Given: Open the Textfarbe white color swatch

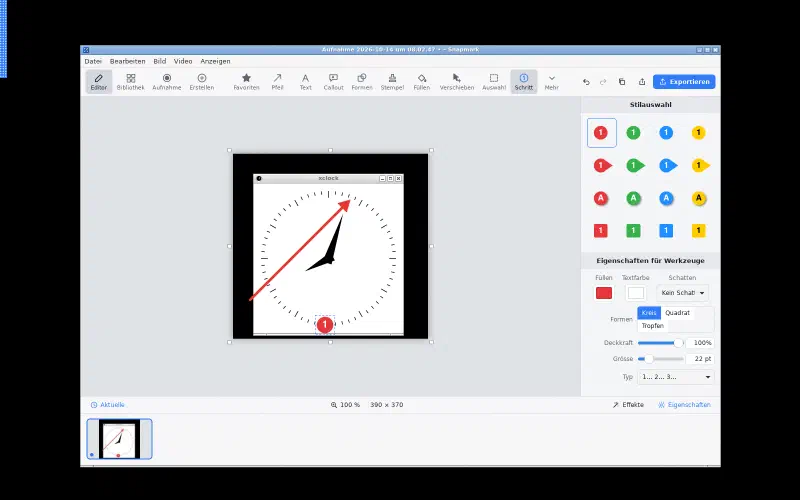Looking at the screenshot, I should tap(636, 293).
